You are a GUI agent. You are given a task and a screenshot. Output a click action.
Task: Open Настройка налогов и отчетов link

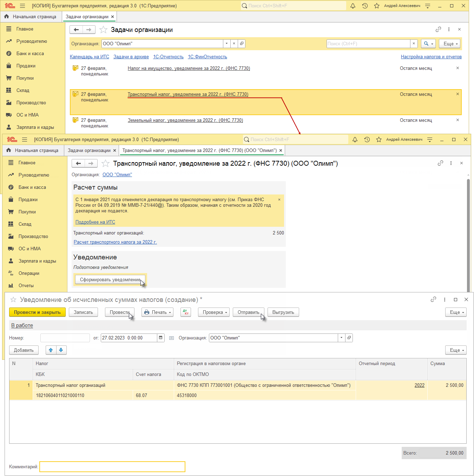click(431, 57)
